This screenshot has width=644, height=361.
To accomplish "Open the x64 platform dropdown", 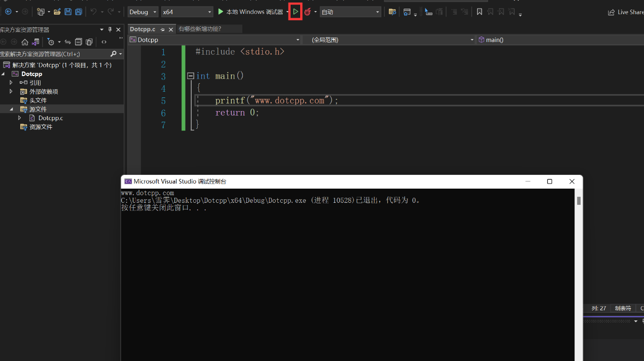I will 187,12.
